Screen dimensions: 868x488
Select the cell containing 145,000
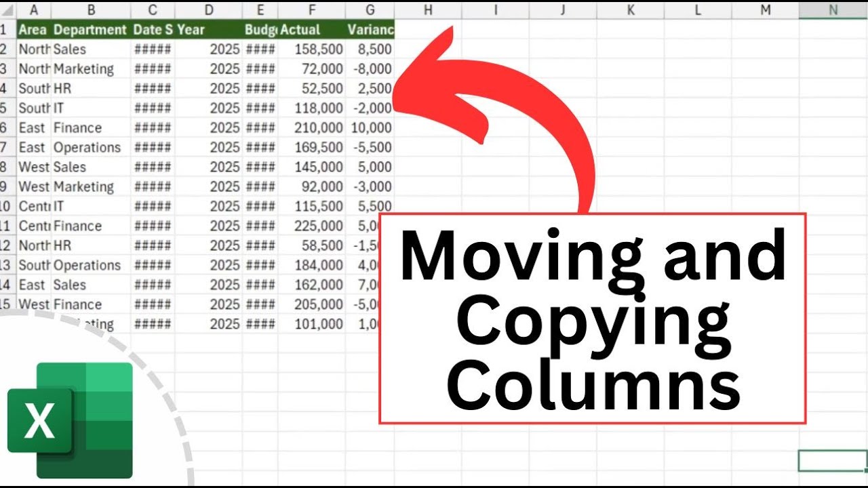[x=311, y=167]
